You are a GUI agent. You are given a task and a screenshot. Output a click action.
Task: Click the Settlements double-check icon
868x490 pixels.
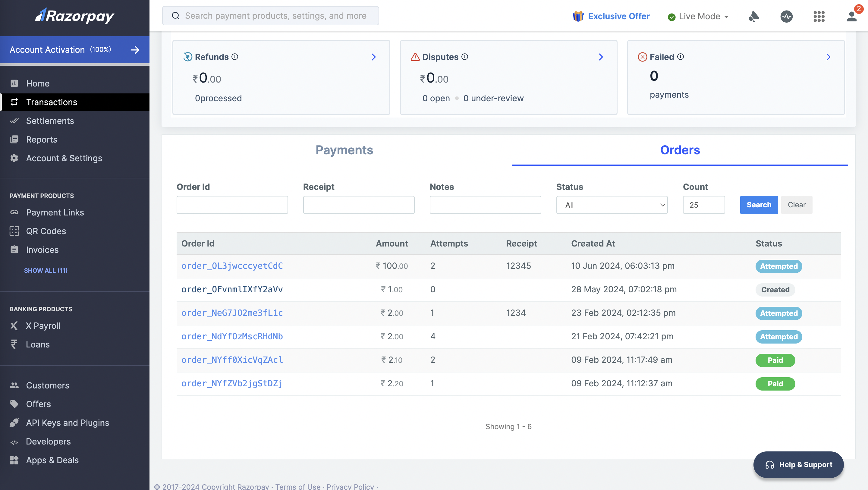click(x=14, y=121)
